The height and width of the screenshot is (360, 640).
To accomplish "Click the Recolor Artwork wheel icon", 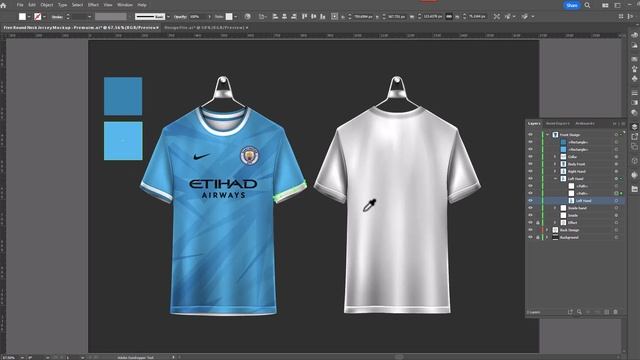I will (247, 17).
